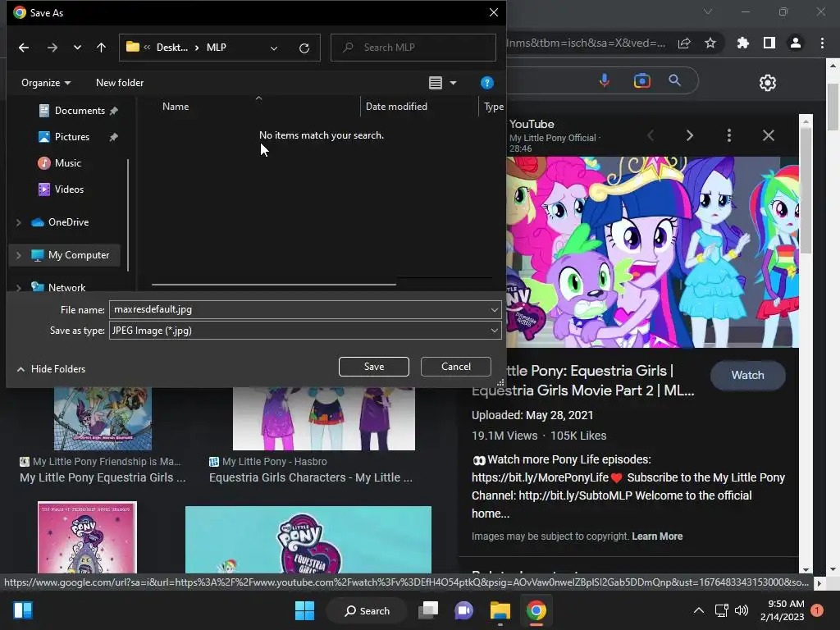Search by image with Google Lens
This screenshot has width=840, height=630.
pyautogui.click(x=641, y=81)
